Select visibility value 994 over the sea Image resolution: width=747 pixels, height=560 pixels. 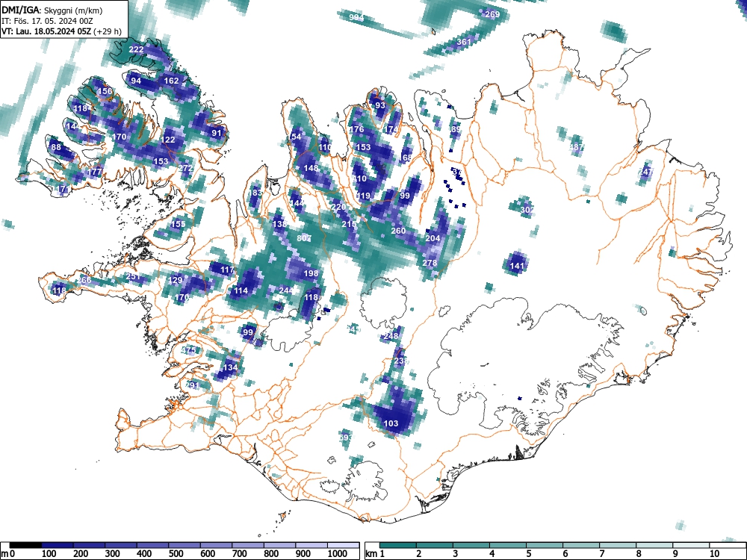pyautogui.click(x=356, y=18)
